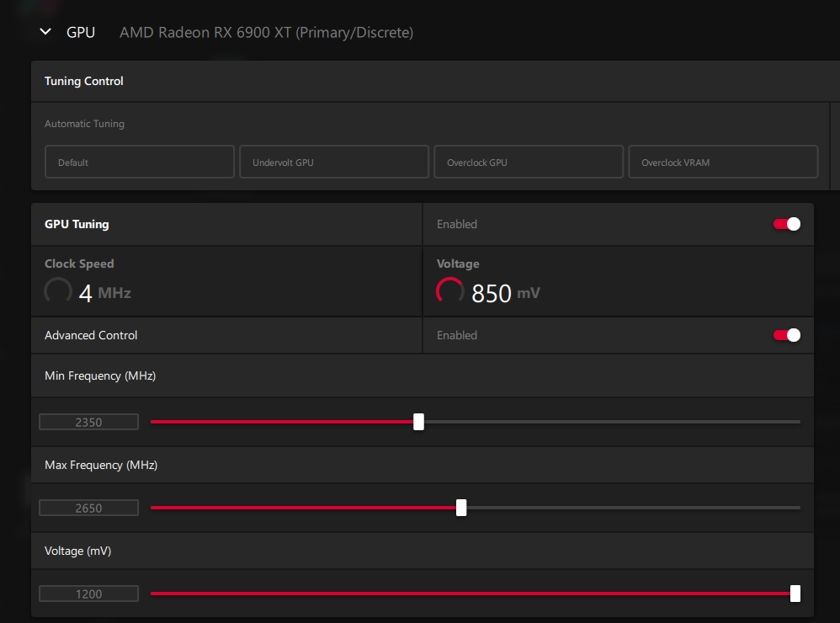The height and width of the screenshot is (623, 840).
Task: Choose the Undervolt GPU preset
Action: (x=334, y=162)
